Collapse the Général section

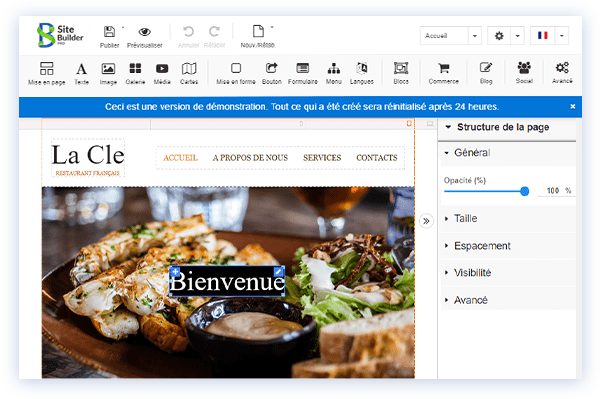447,153
